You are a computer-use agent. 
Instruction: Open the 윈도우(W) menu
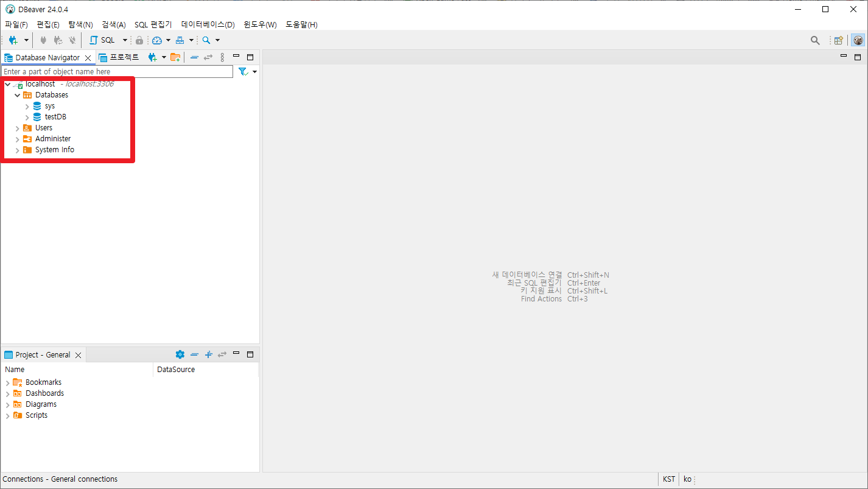[x=260, y=25]
